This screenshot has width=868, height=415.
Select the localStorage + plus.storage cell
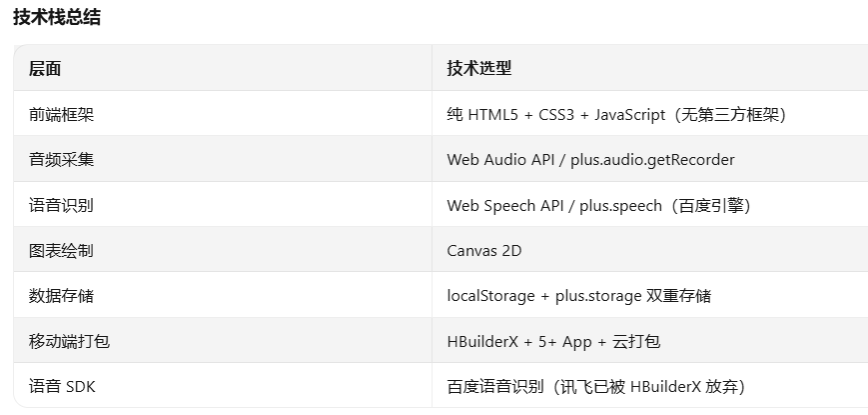[579, 296]
